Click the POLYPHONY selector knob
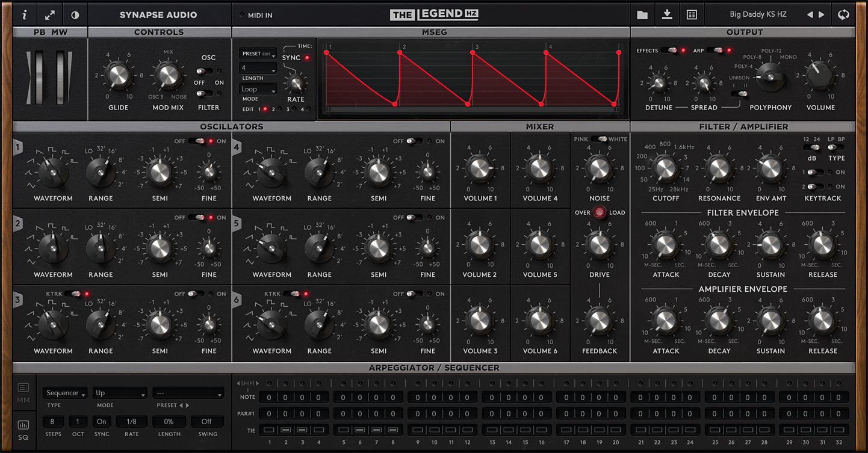Image resolution: width=868 pixels, height=453 pixels. coord(770,77)
